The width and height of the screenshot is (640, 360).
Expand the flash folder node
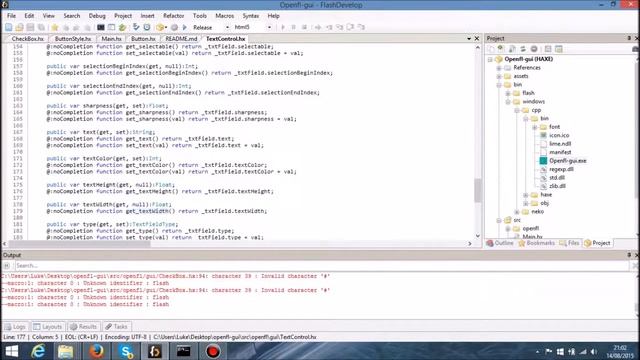pos(508,93)
